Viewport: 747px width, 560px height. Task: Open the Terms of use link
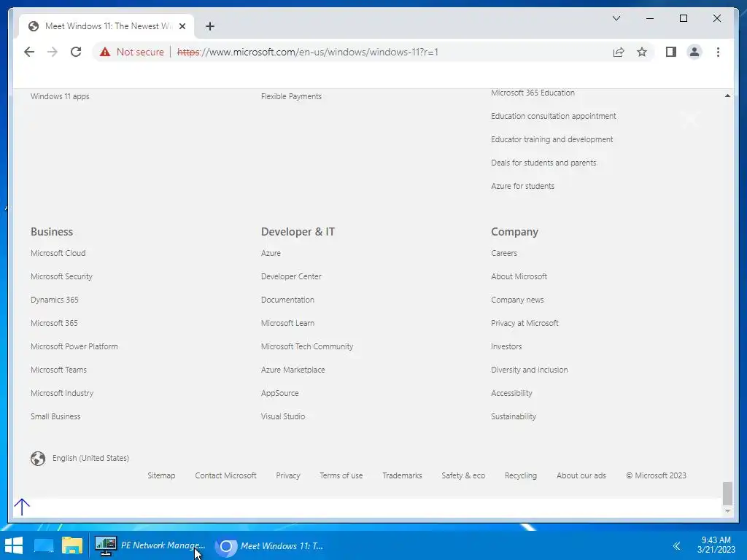[x=341, y=475]
